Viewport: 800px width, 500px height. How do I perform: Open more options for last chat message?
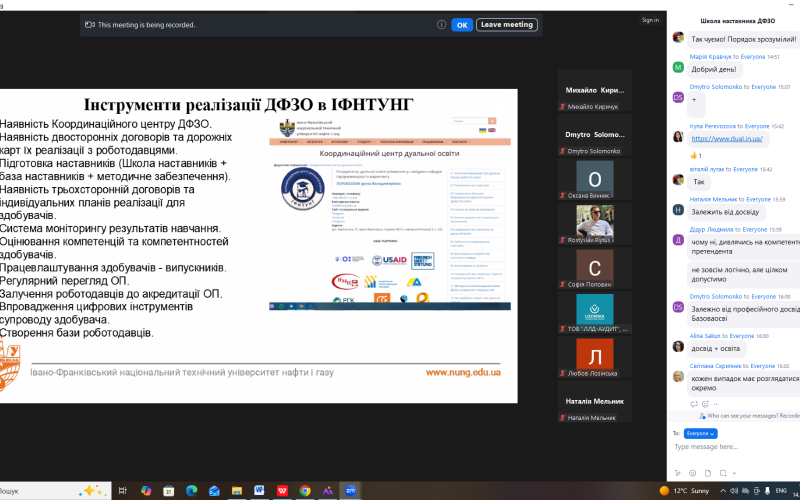tap(716, 404)
